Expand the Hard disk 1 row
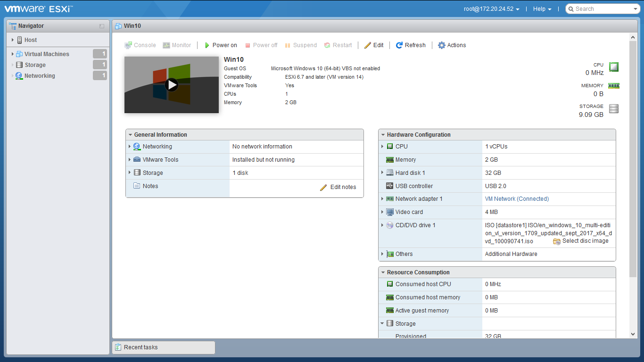 tap(382, 173)
